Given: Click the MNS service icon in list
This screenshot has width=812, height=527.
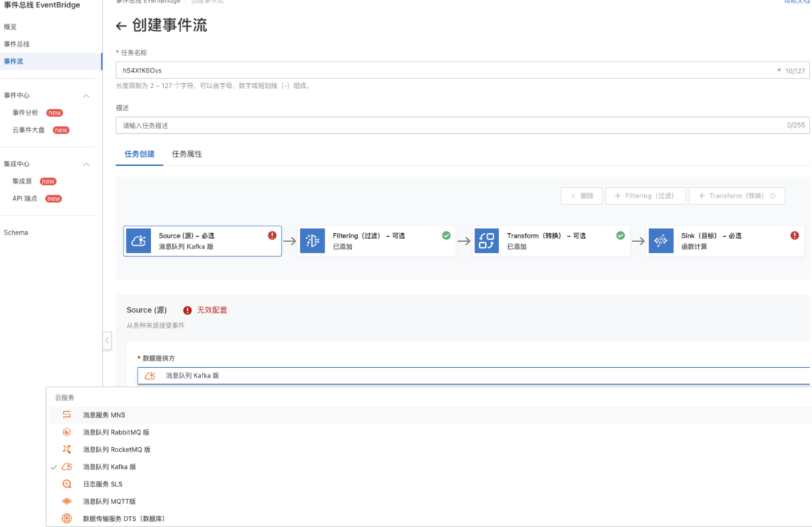Looking at the screenshot, I should pyautogui.click(x=67, y=414).
